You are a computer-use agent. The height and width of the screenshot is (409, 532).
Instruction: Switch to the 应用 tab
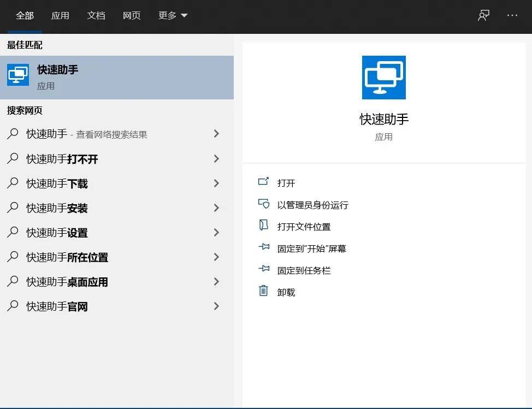click(x=60, y=16)
